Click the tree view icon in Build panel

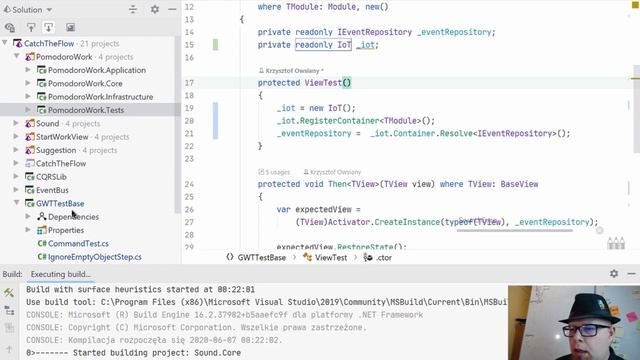9,311
